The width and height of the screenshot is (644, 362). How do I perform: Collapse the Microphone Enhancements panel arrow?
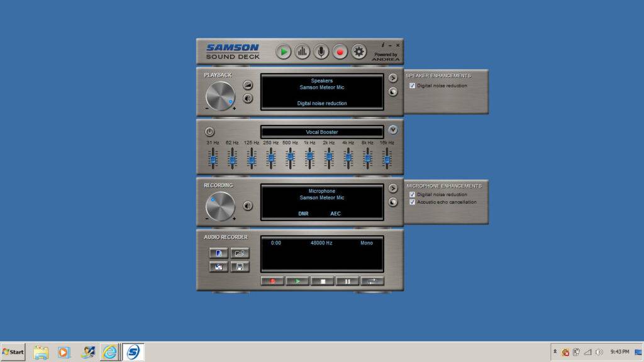(392, 188)
